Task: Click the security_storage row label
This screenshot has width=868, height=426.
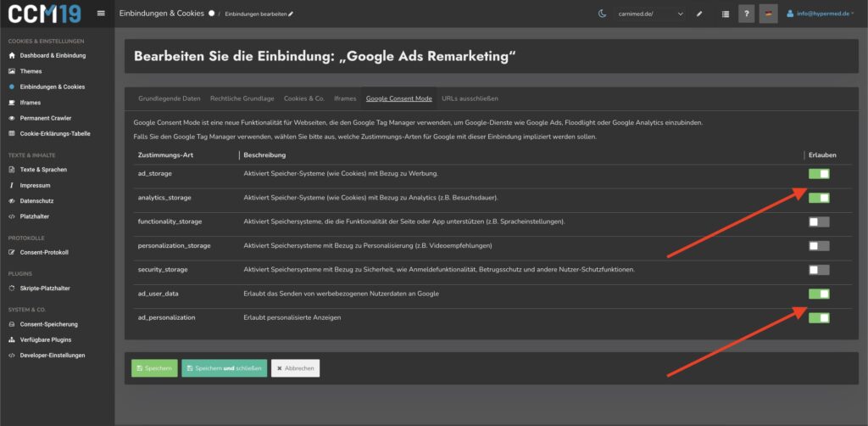Action: pos(162,270)
